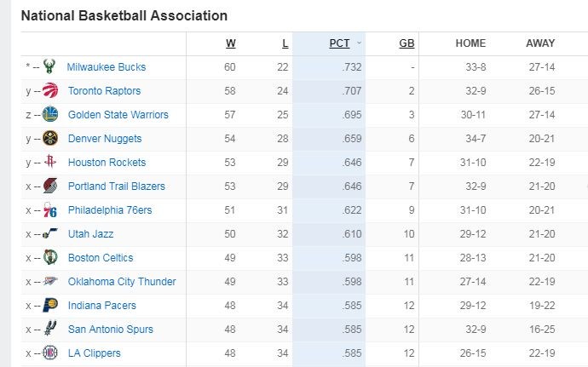Image resolution: width=588 pixels, height=367 pixels.
Task: Click the AWAY column header
Action: pyautogui.click(x=540, y=43)
